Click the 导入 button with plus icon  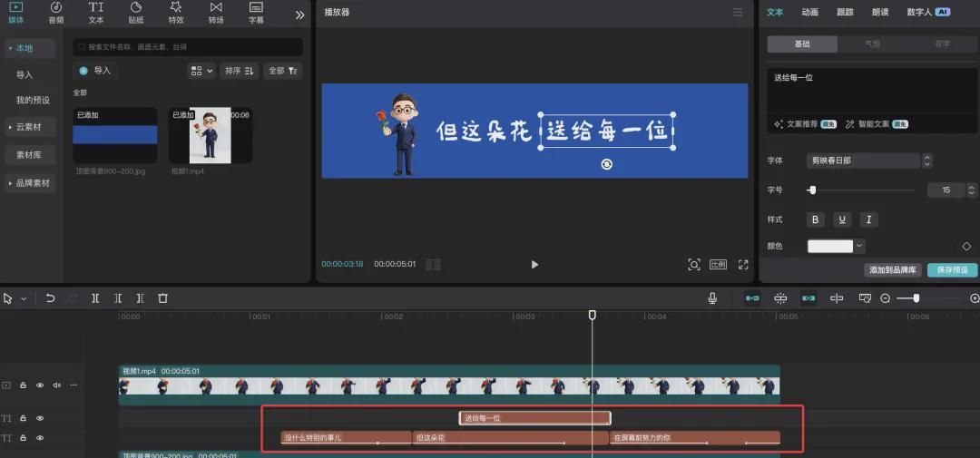click(95, 71)
